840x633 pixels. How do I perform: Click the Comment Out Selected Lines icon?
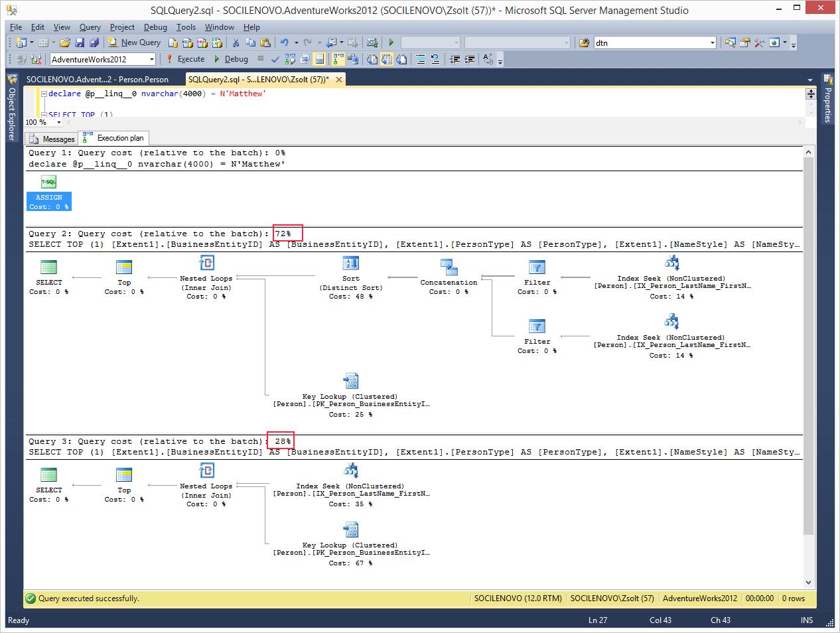[421, 59]
